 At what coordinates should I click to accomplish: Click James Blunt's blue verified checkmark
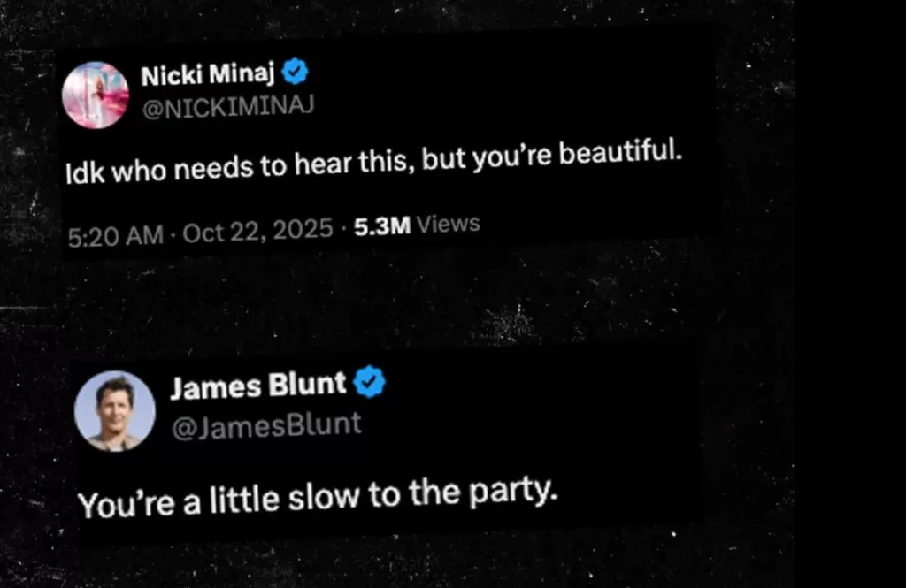point(370,383)
